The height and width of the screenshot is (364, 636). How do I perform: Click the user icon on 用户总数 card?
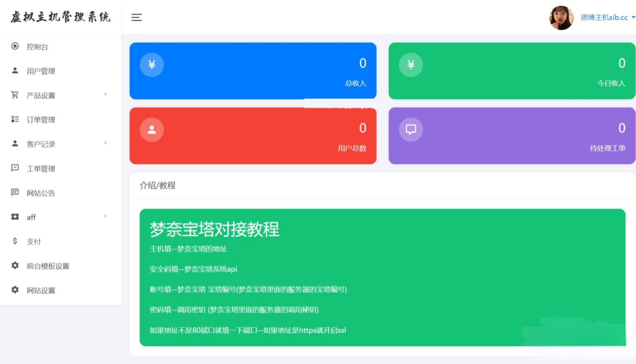point(152,129)
